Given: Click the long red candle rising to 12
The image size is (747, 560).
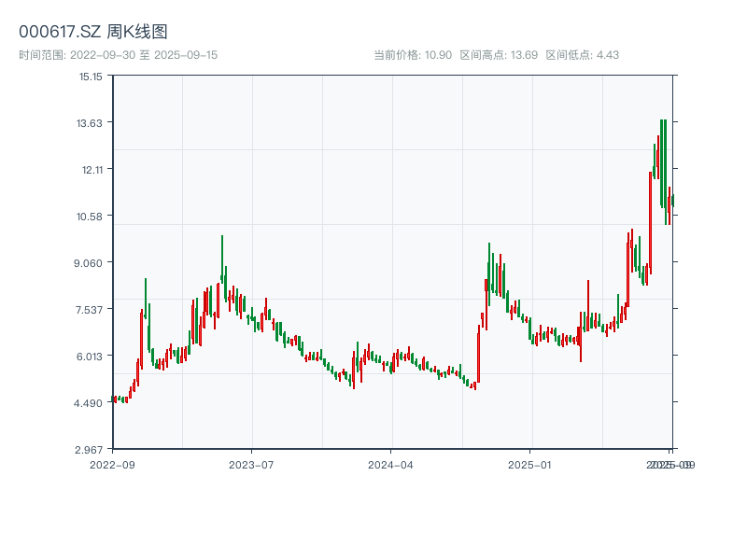Looking at the screenshot, I should click(x=650, y=223).
